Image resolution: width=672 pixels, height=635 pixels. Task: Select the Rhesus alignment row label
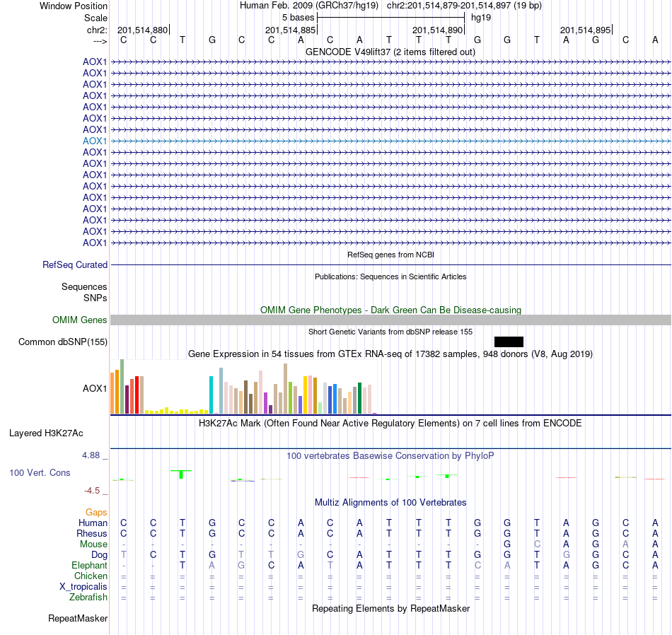tap(92, 533)
